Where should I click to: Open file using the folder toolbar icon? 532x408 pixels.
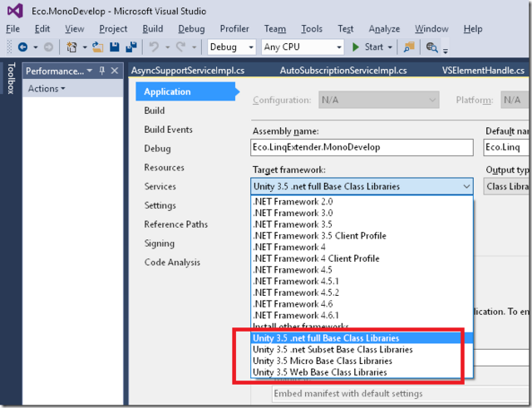pos(98,47)
